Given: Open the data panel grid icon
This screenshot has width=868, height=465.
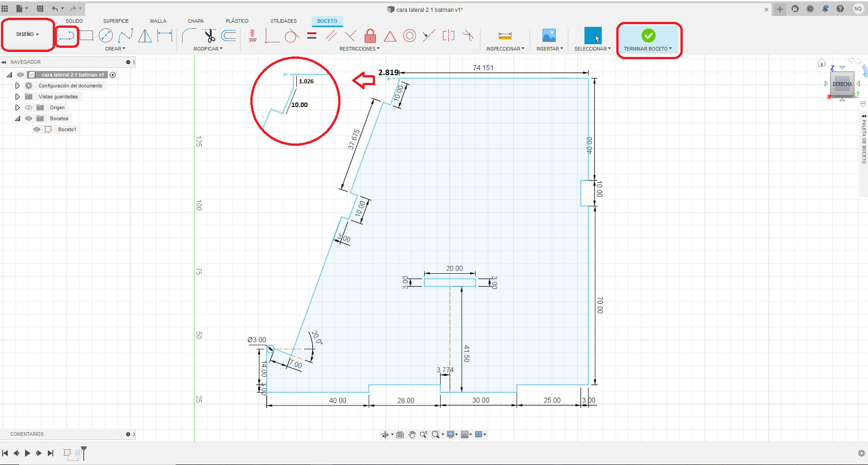Looking at the screenshot, I should coord(5,9).
